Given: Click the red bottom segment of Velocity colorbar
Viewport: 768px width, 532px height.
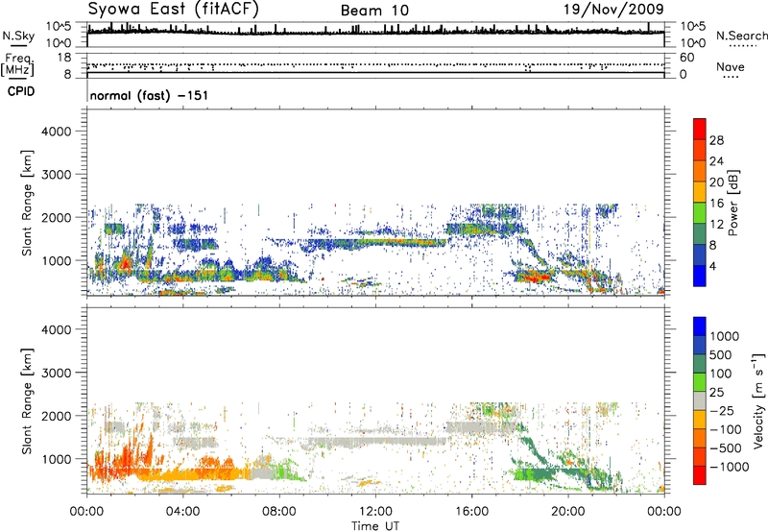Looking at the screenshot, I should 700,475.
